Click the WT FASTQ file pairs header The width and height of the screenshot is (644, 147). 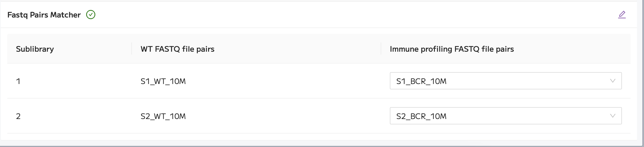pos(177,49)
